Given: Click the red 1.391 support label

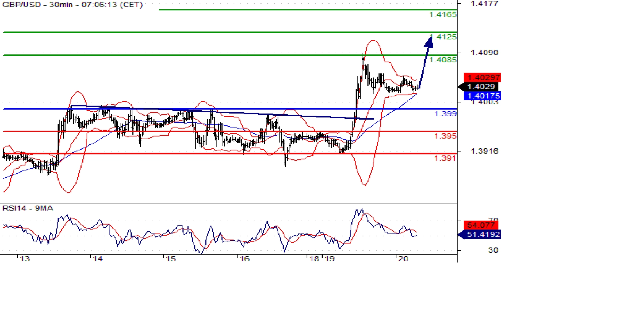Looking at the screenshot, I should point(445,158).
